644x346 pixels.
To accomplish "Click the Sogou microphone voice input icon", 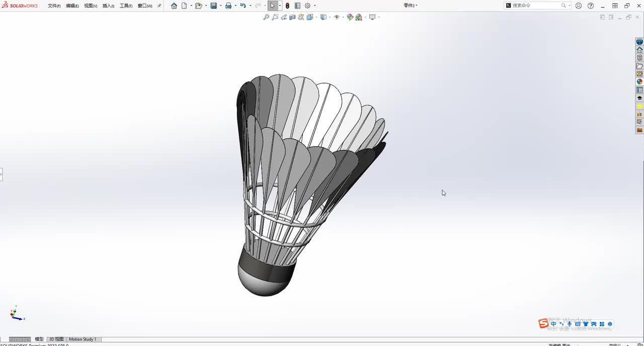I will point(570,324).
